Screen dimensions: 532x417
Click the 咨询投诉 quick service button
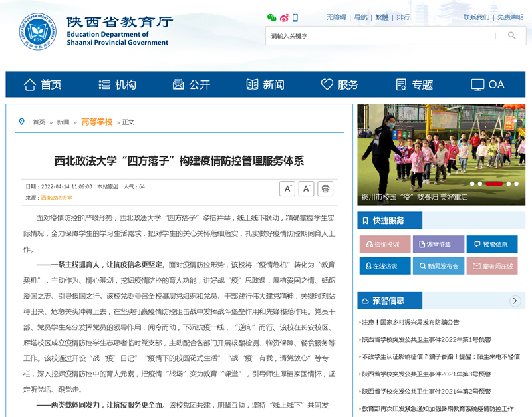point(385,244)
